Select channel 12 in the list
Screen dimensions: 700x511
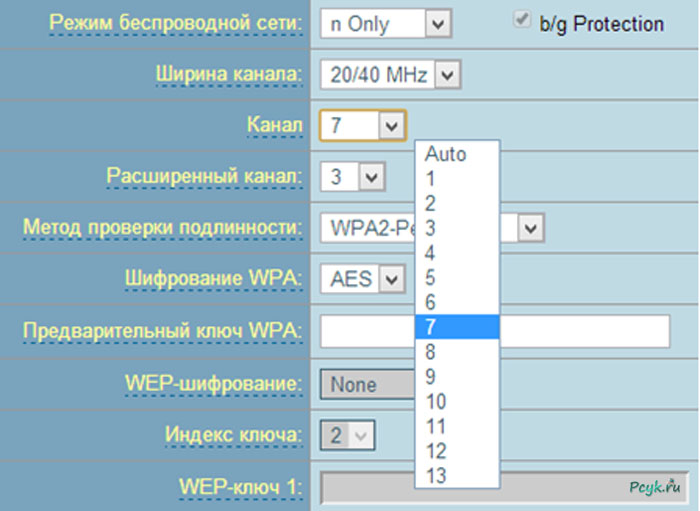pos(457,451)
